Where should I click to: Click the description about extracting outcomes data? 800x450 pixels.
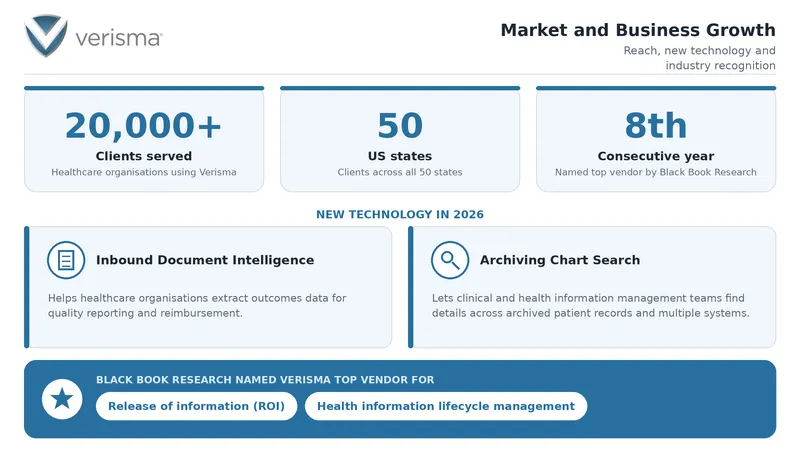click(197, 306)
